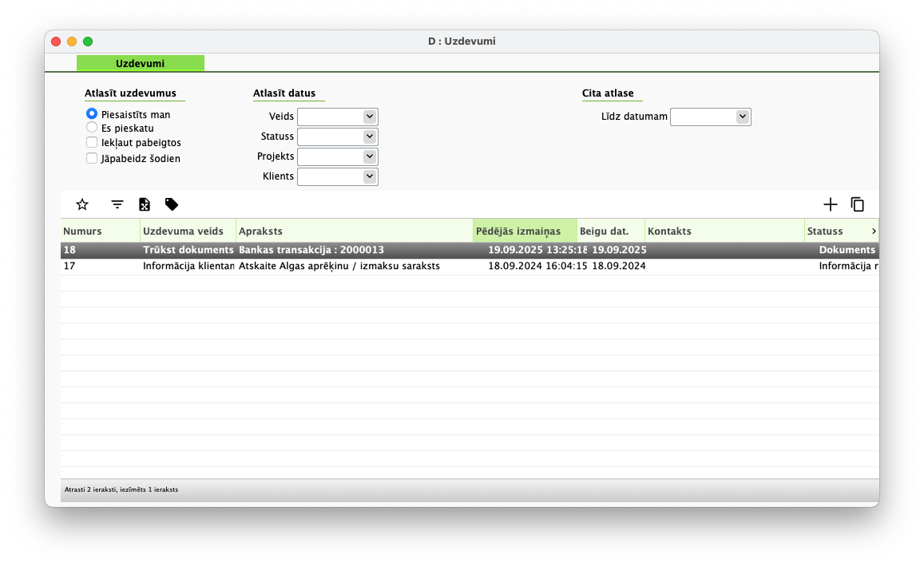Click the right arrow after Statuss column
Viewport: 924px width, 566px height.
click(874, 232)
